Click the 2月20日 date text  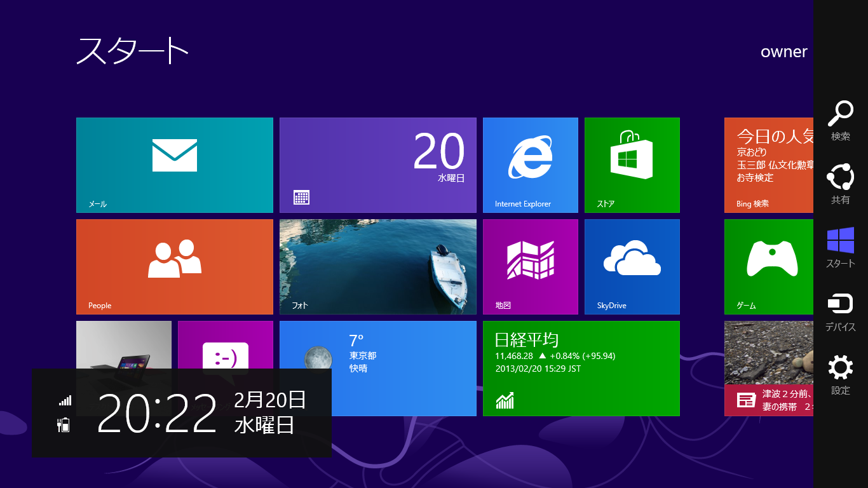pyautogui.click(x=270, y=400)
